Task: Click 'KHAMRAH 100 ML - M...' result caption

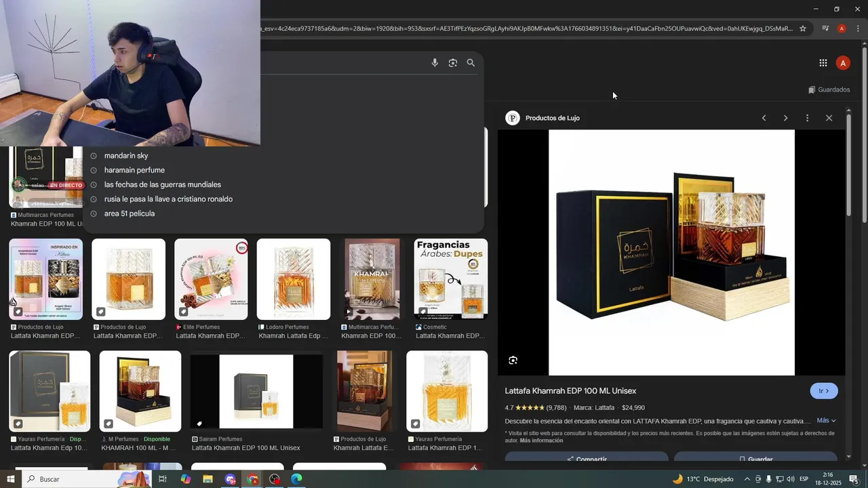Action: coord(138,448)
